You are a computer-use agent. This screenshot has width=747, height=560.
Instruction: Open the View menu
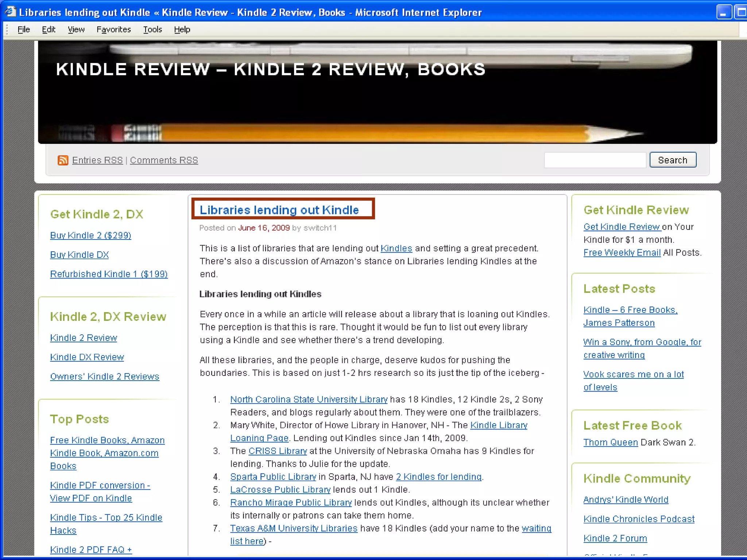(x=76, y=30)
